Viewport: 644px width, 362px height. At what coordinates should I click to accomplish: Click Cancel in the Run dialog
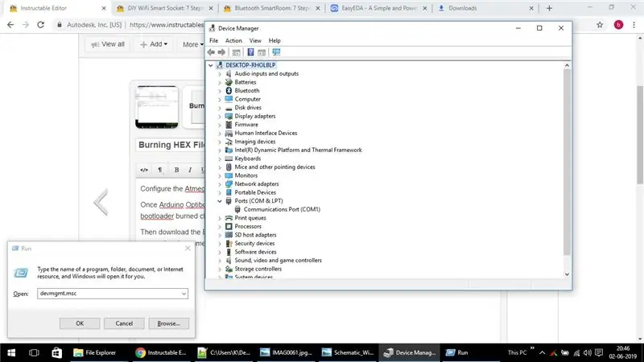pyautogui.click(x=124, y=323)
